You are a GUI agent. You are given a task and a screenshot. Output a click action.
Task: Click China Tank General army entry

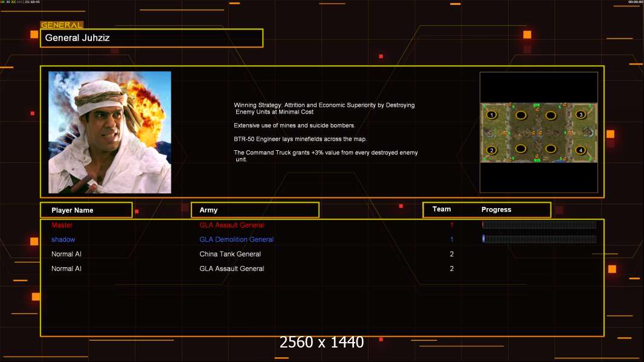click(230, 254)
